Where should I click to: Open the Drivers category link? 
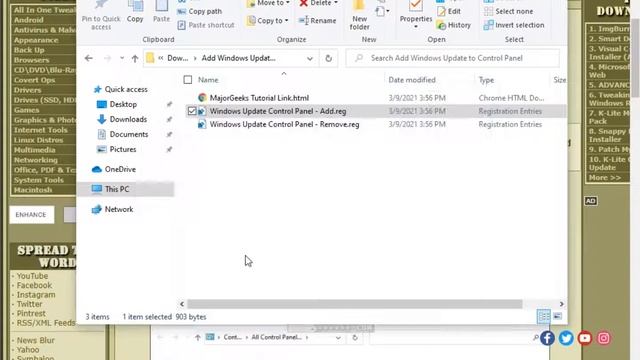[x=27, y=90]
